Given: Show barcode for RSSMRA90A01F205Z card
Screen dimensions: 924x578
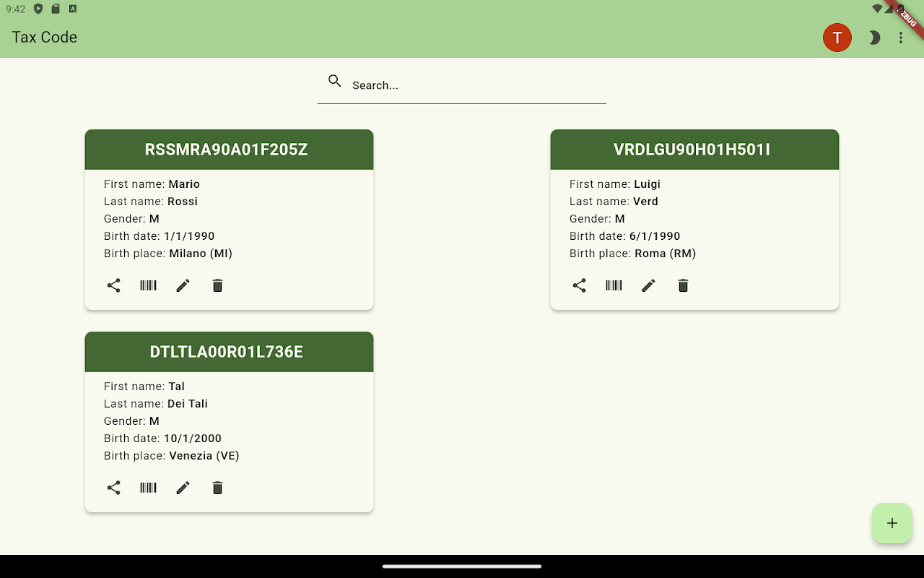Looking at the screenshot, I should (148, 285).
